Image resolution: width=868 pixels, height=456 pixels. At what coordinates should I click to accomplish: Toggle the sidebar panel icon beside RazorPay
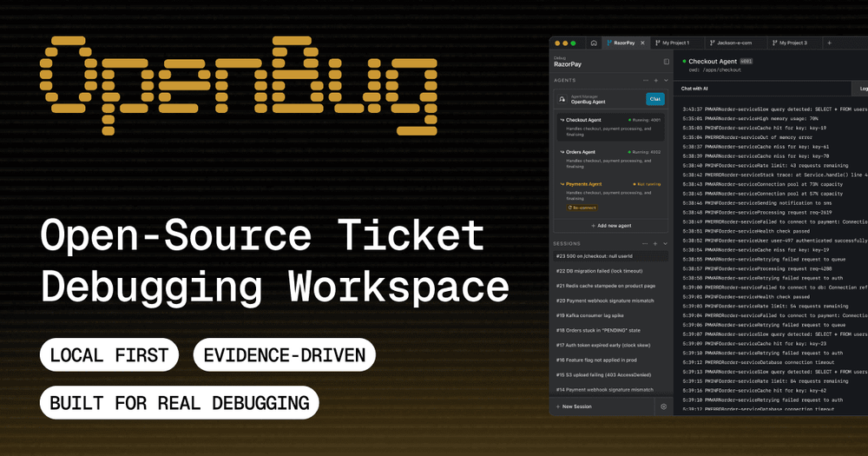[666, 62]
